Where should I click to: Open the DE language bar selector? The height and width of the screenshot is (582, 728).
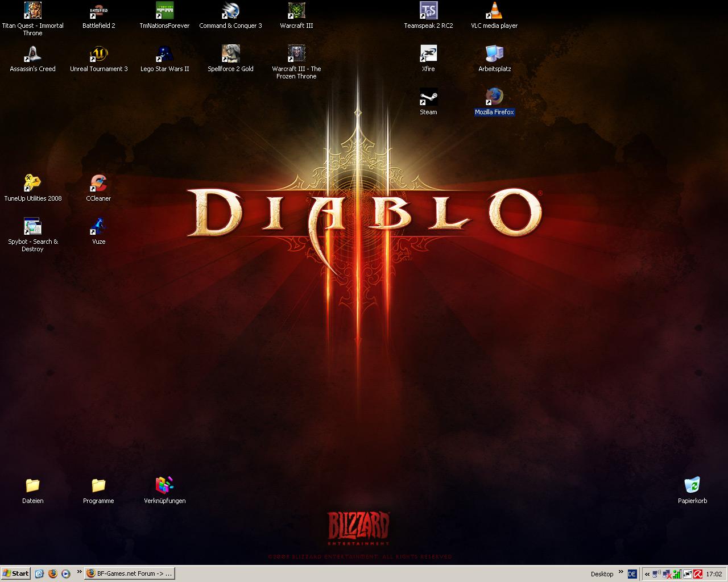pyautogui.click(x=632, y=574)
